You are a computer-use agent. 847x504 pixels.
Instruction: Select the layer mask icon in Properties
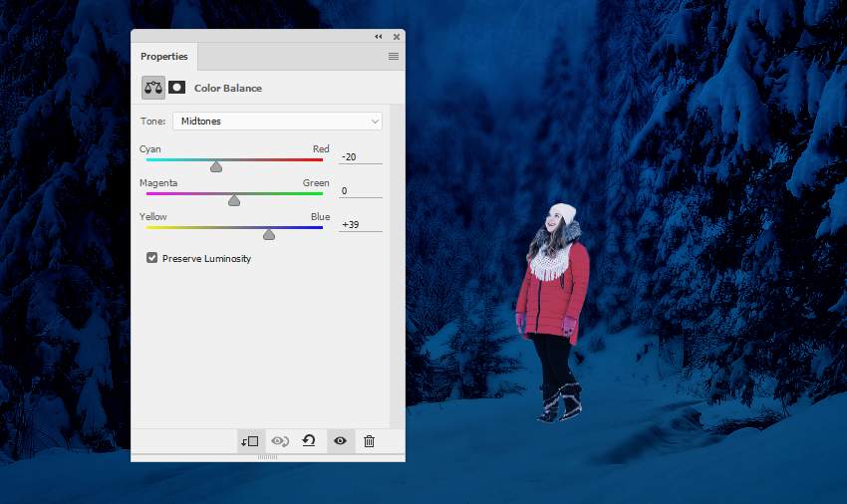tap(176, 88)
